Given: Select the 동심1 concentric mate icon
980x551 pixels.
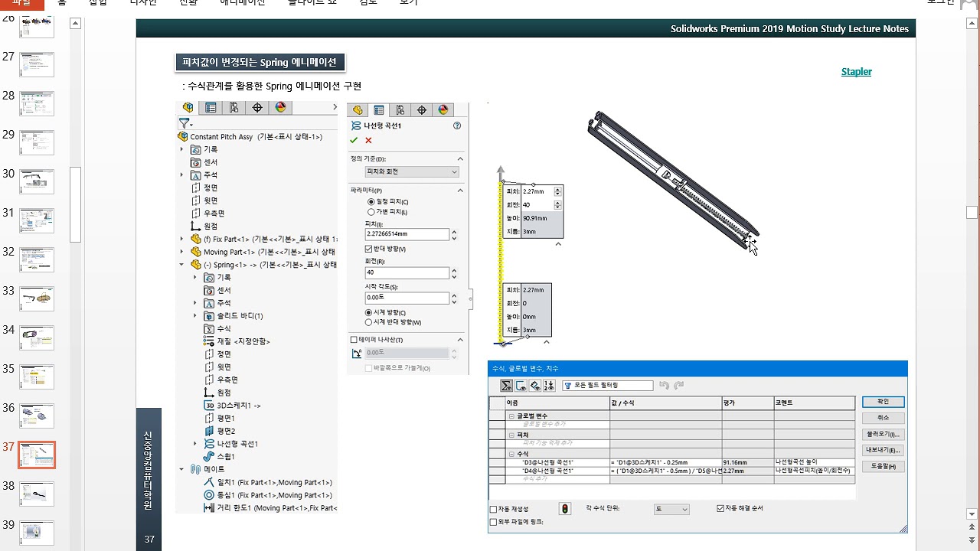Looking at the screenshot, I should coord(209,495).
